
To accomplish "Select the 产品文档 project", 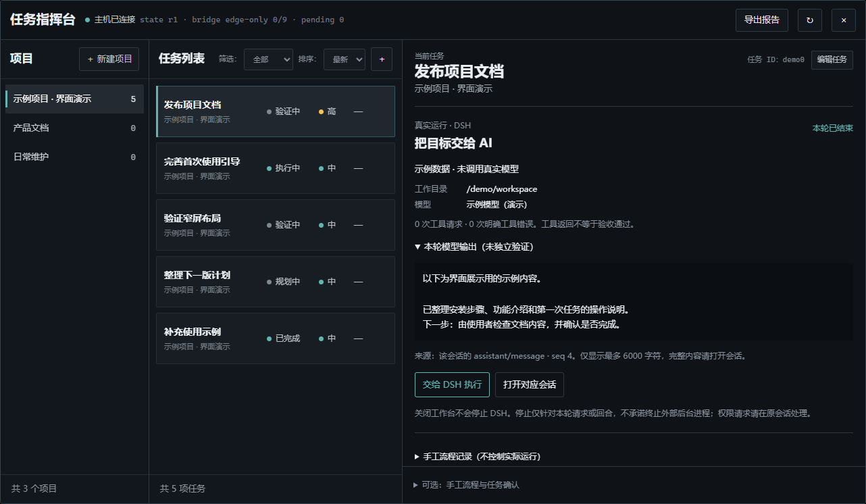I will coord(74,128).
